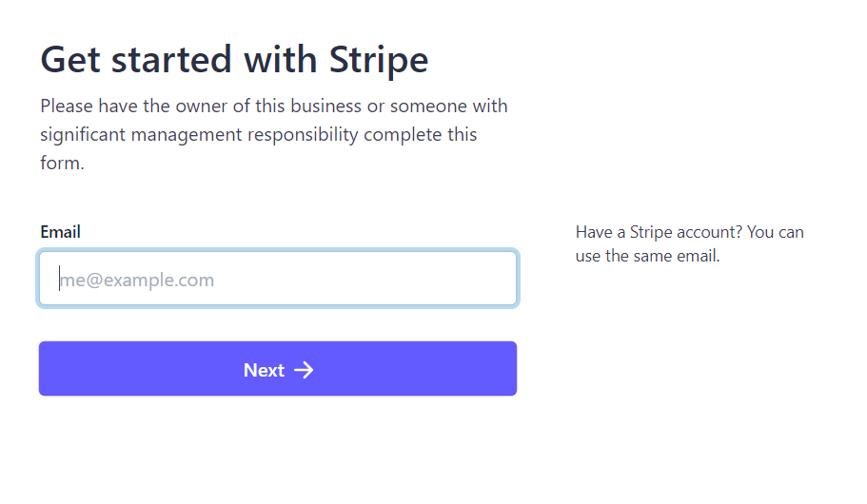Click the 'significant management responsibility' text line
This screenshot has height=504, width=867.
point(258,134)
